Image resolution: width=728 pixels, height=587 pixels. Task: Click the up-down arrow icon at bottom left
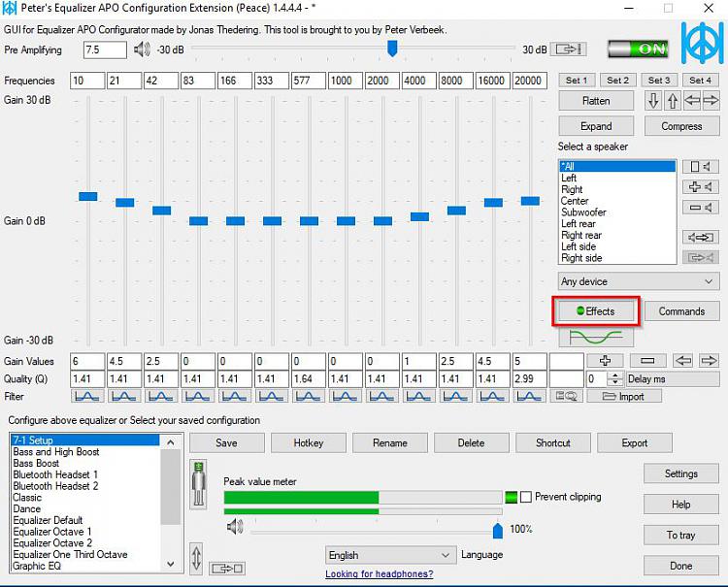point(196,559)
